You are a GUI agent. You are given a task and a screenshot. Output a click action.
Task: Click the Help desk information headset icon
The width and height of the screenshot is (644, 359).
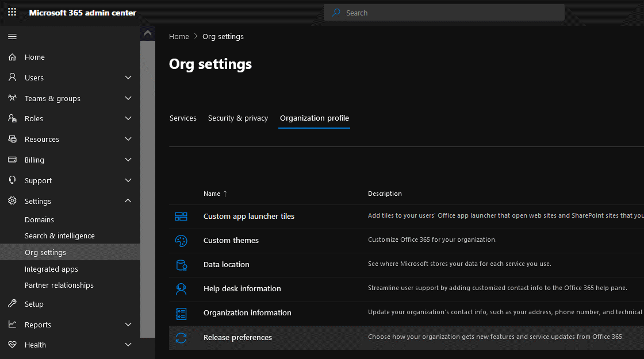click(x=181, y=289)
